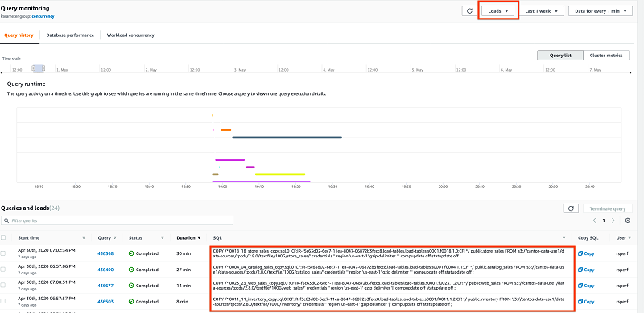Switch to the Workload concurrency tab
644x313 pixels.
coord(130,35)
